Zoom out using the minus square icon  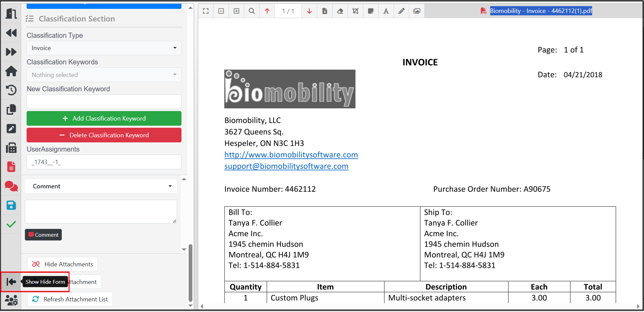click(221, 11)
